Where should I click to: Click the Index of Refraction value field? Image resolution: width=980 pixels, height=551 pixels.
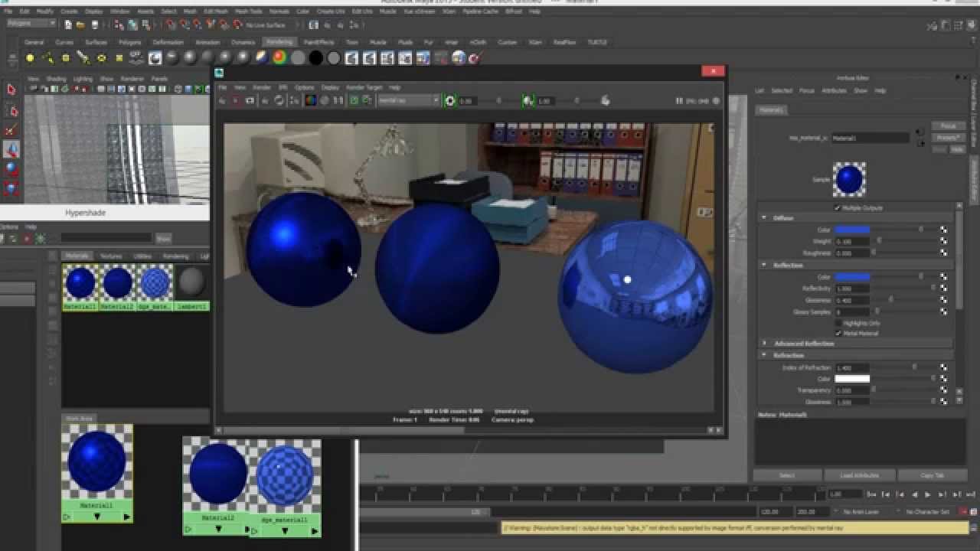851,367
